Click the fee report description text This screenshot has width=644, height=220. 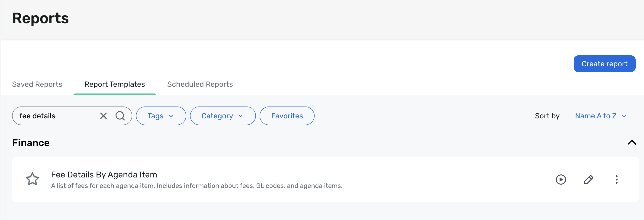point(197,186)
